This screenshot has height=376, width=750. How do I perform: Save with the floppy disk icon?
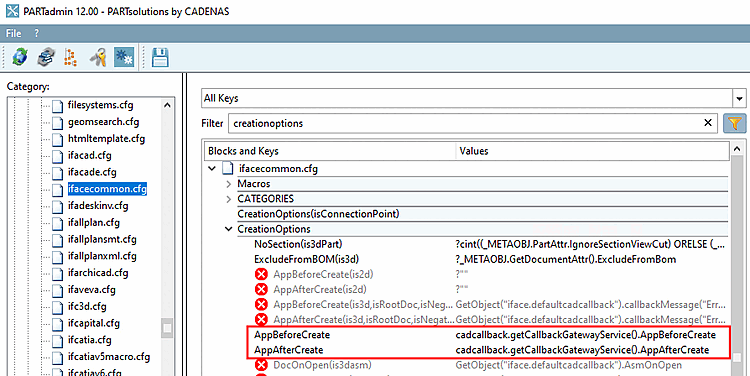click(x=160, y=57)
